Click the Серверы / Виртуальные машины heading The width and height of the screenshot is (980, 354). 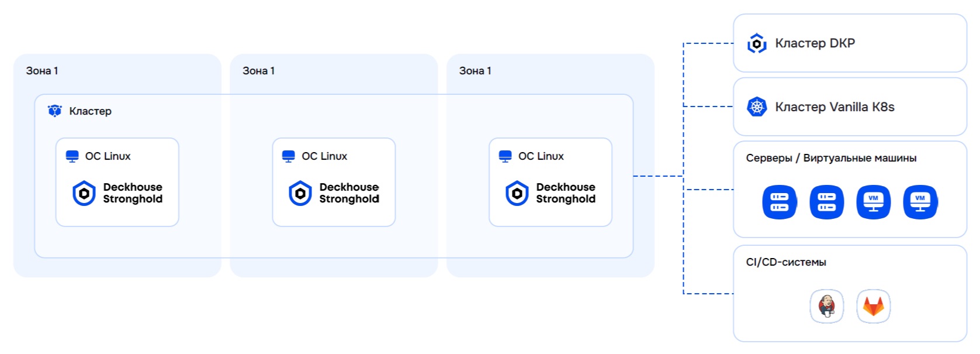coord(831,158)
